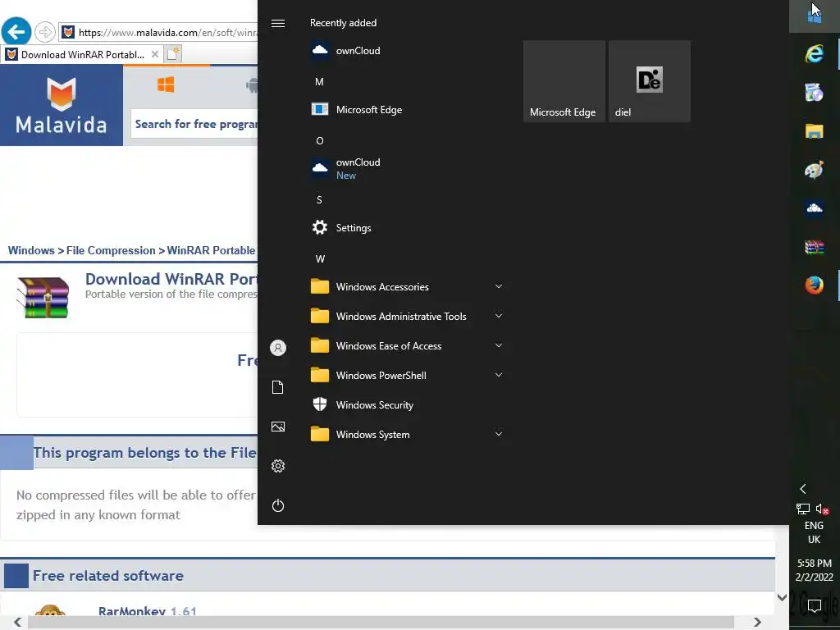
Task: Click the WinRAR books icon on the page
Action: (x=43, y=297)
